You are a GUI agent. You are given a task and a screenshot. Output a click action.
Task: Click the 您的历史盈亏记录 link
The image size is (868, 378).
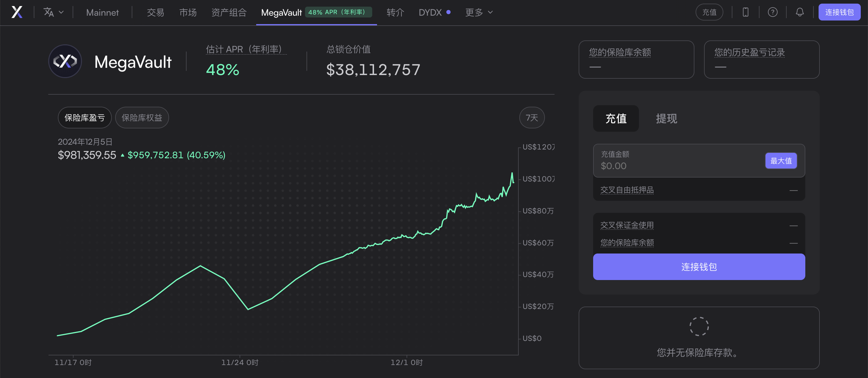coord(749,52)
